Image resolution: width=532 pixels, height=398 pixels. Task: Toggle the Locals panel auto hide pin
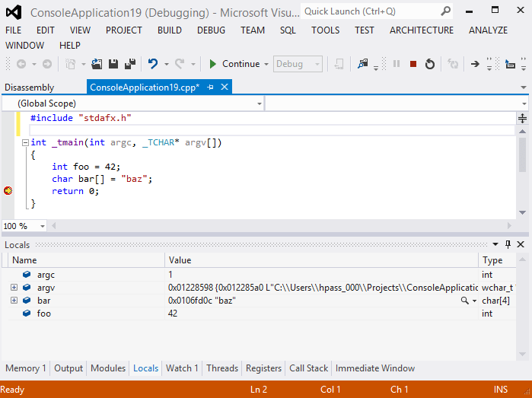tap(508, 244)
